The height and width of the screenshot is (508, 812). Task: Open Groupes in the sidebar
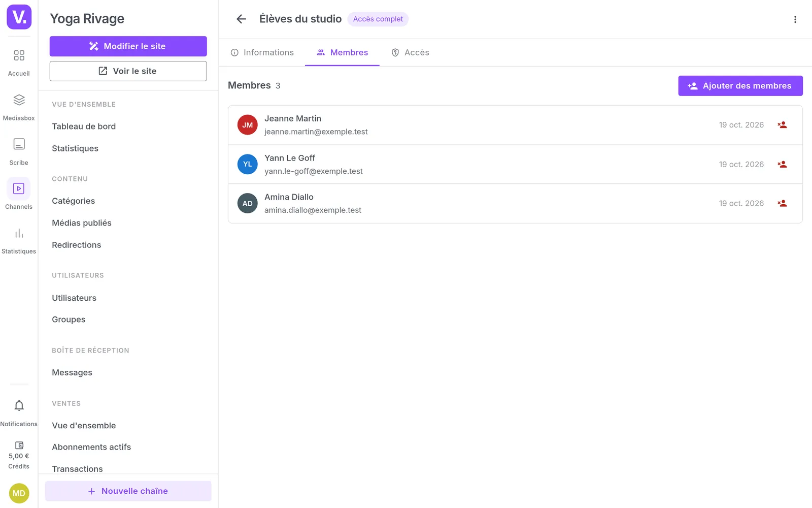click(x=69, y=320)
